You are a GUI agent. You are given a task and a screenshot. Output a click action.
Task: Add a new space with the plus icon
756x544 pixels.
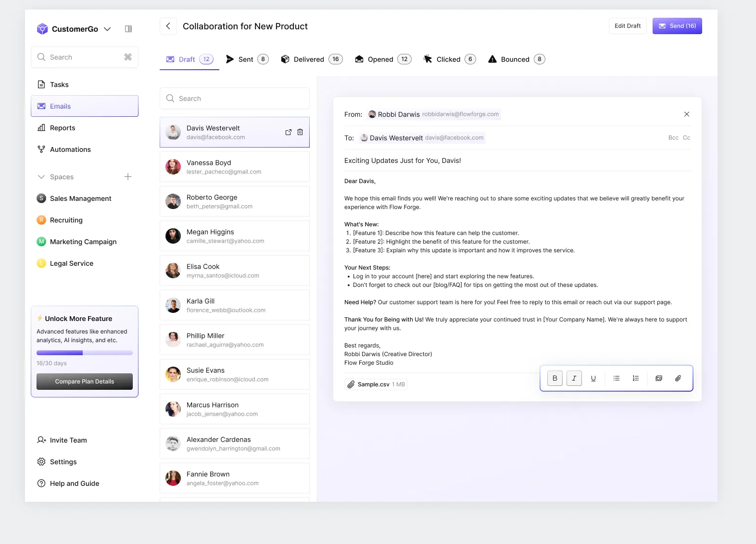(128, 177)
